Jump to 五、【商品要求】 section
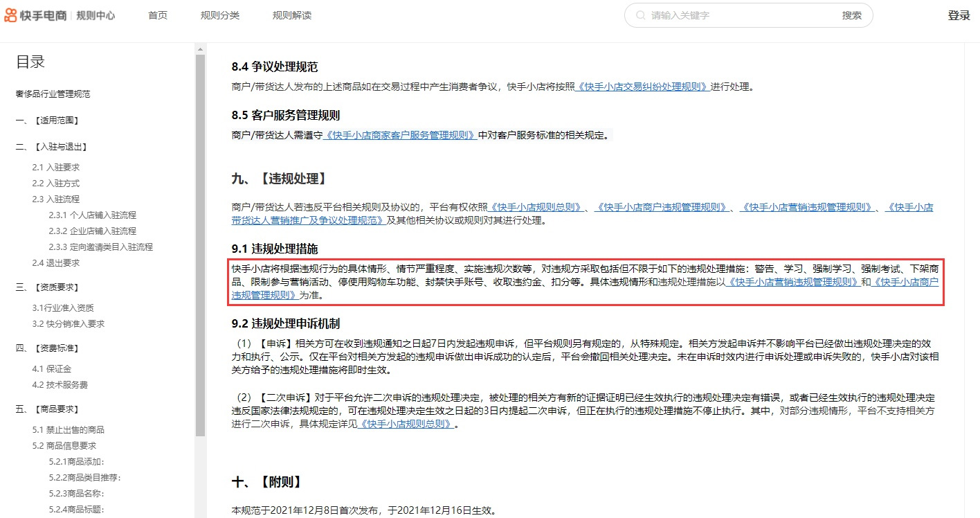 [47, 409]
